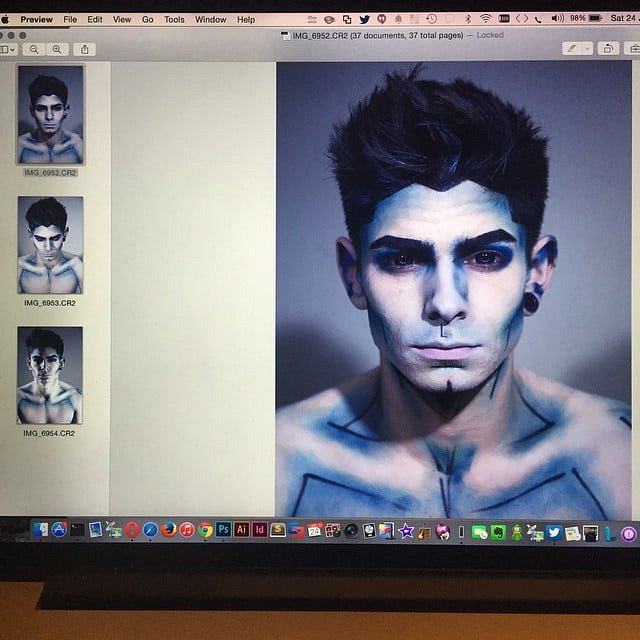Select the IMG_6954.CR2 thumbnail

(x=50, y=375)
